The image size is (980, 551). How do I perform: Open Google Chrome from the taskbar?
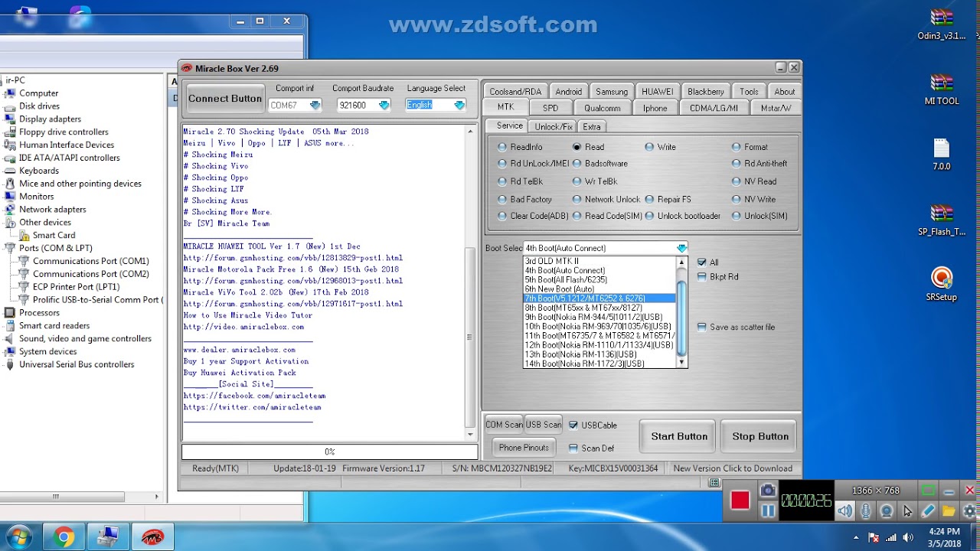tap(64, 537)
